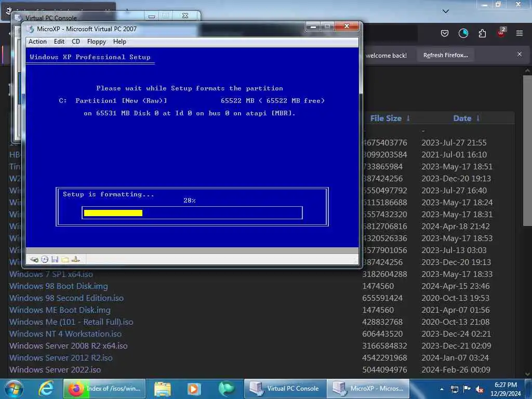Click the muted volume tray icon
This screenshot has width=532, height=399.
(x=480, y=390)
